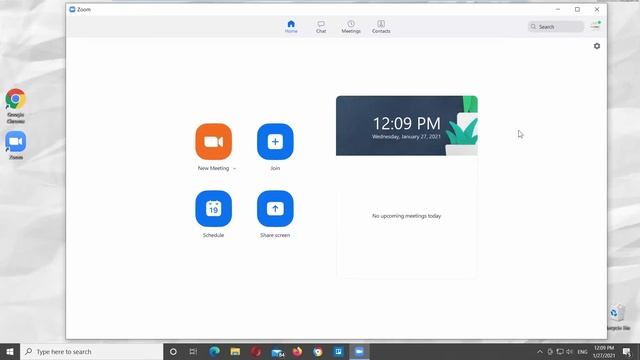Open the network tray icon

[x=560, y=351]
